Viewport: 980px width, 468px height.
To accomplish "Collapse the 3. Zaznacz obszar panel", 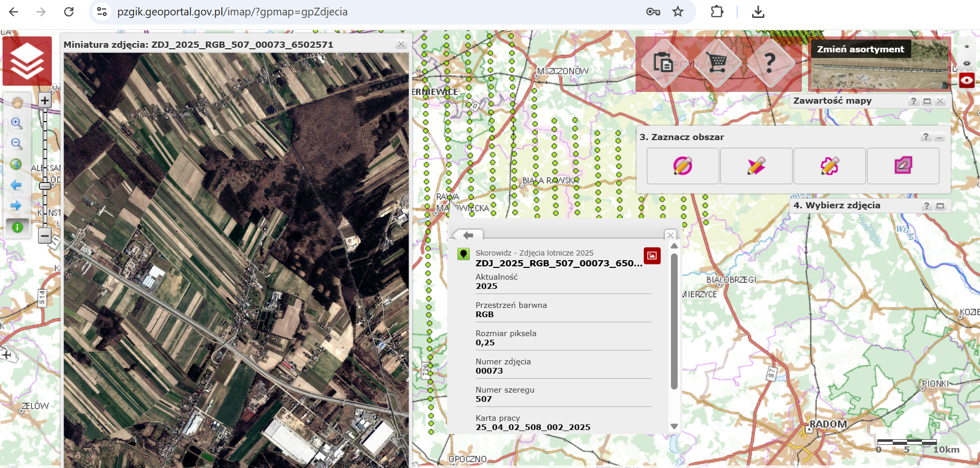I will click(x=939, y=137).
